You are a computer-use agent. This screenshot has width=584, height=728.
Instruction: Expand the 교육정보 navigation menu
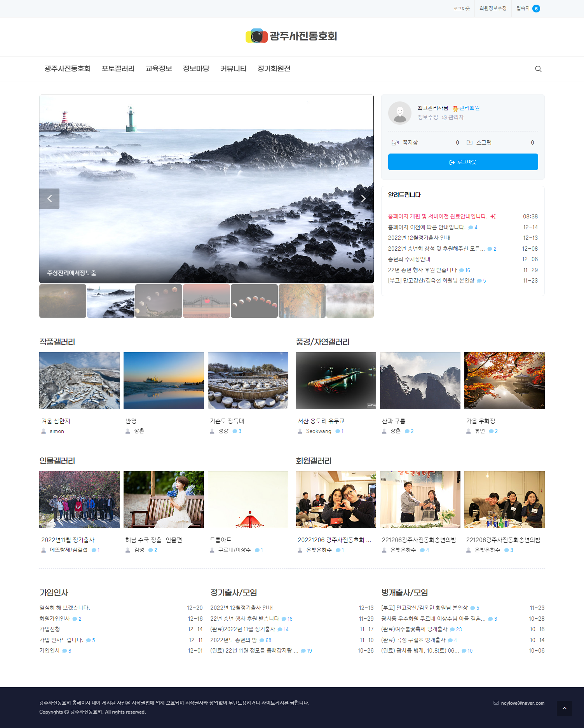(x=159, y=69)
